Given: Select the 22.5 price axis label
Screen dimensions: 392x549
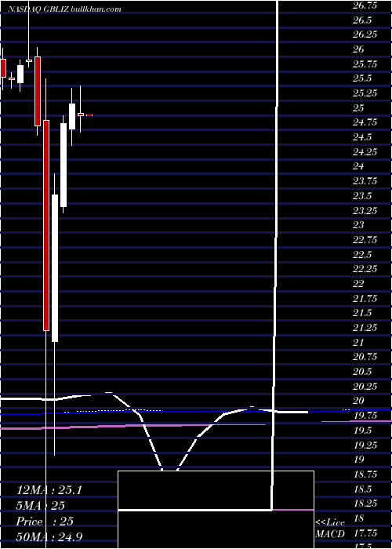Looking at the screenshot, I should 362,255.
